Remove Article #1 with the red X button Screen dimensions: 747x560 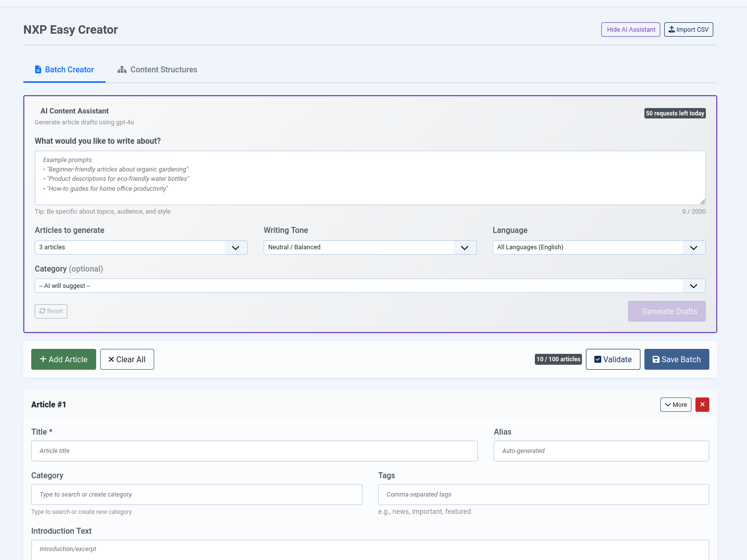click(702, 404)
